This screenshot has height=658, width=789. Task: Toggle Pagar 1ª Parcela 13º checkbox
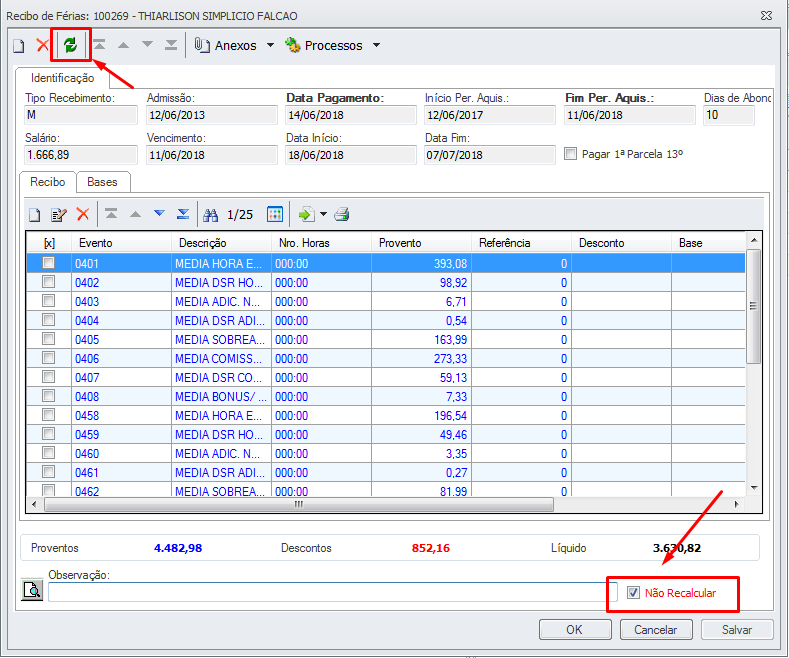coord(570,154)
